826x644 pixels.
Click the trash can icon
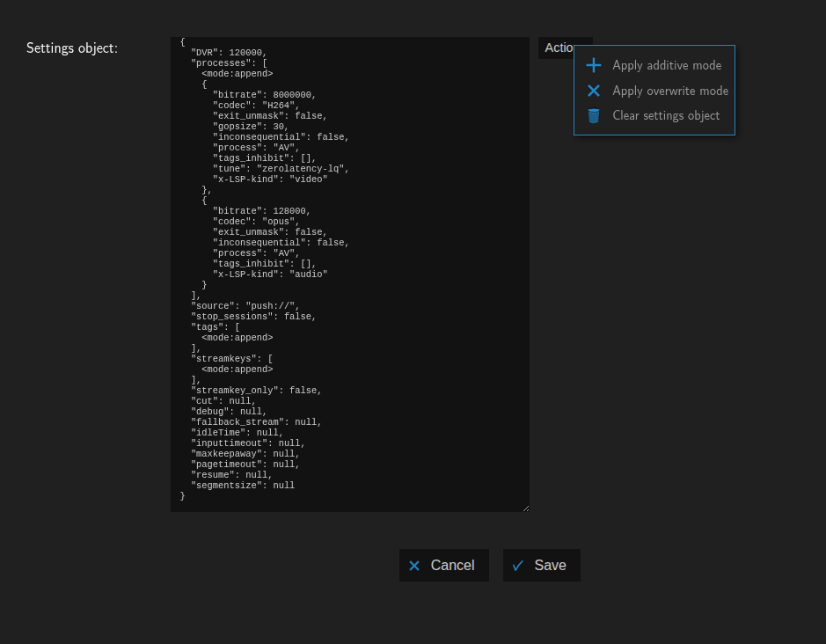click(594, 116)
